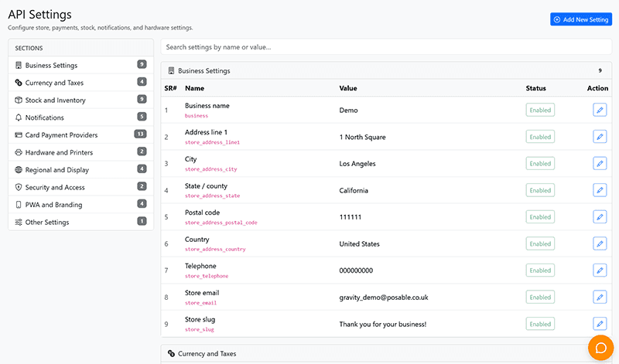Screen dimensions: 619x364
Task: Open Hardware and Printers section
Action: tap(81, 152)
